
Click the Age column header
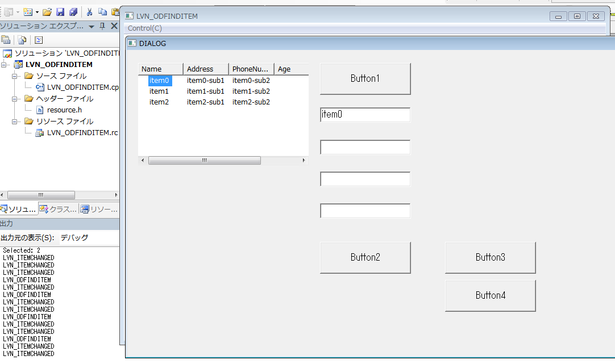coord(292,69)
